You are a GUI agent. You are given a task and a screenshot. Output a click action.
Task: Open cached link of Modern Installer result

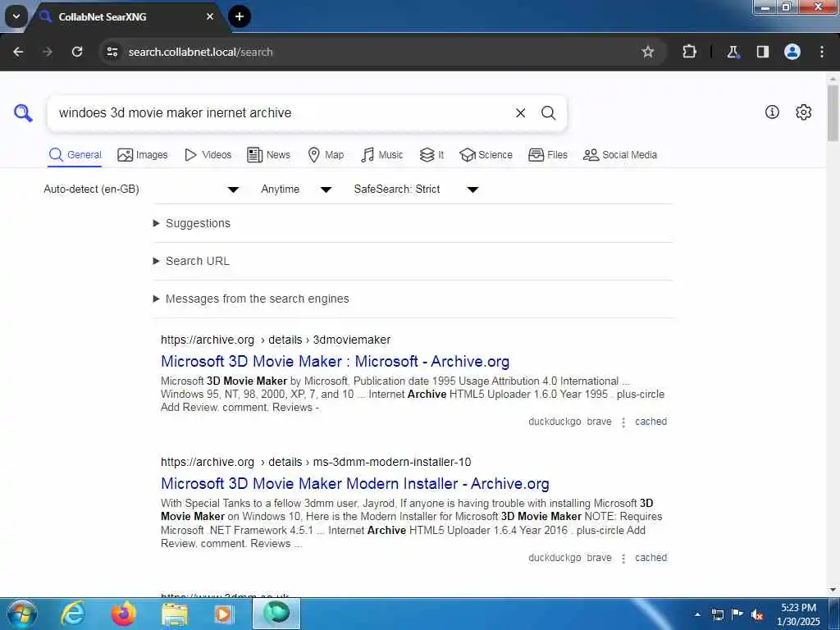(x=651, y=558)
